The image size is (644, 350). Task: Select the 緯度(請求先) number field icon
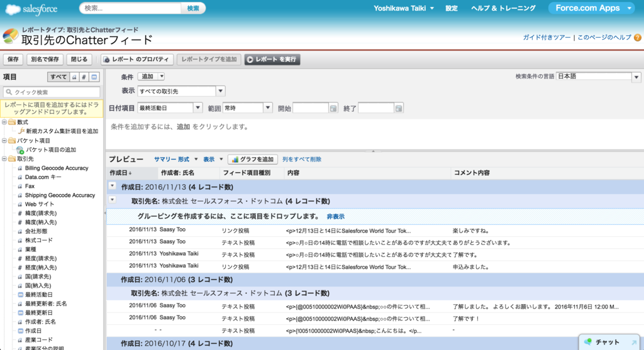tap(20, 214)
